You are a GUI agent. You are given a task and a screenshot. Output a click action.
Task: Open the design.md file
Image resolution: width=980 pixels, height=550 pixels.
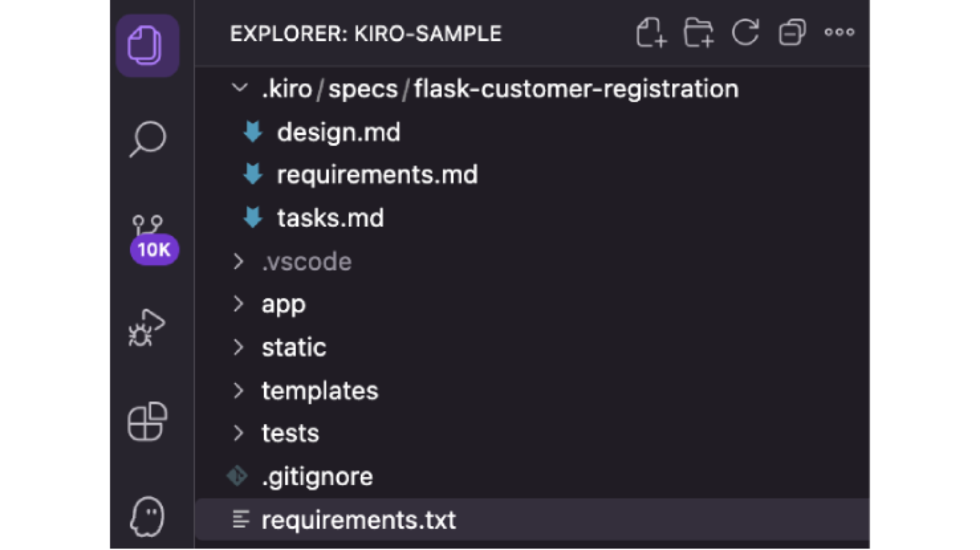point(338,132)
